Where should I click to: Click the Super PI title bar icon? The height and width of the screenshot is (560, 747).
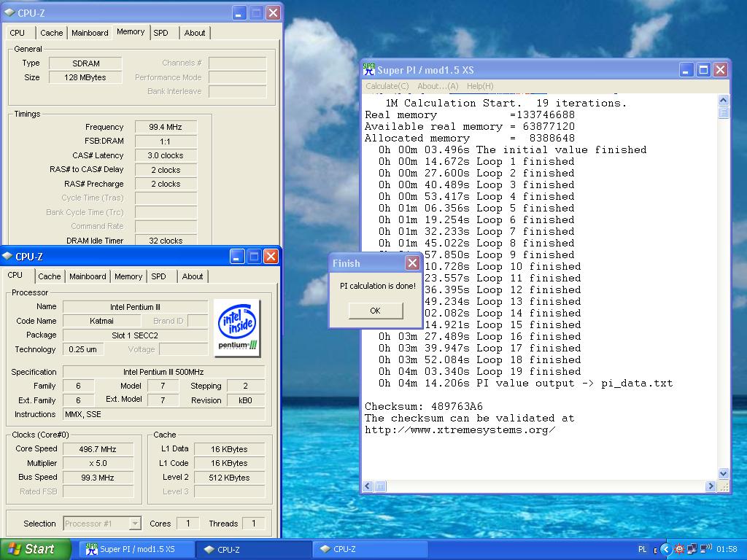point(368,69)
